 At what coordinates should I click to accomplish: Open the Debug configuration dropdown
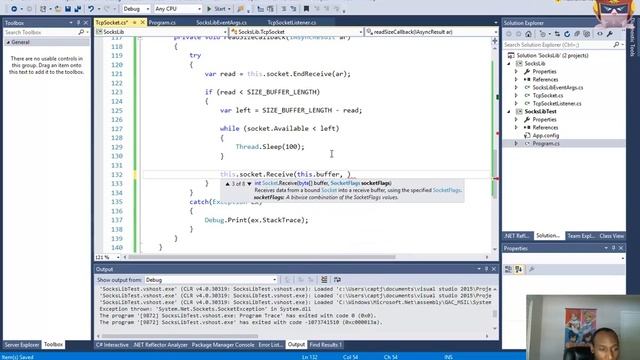(136, 9)
